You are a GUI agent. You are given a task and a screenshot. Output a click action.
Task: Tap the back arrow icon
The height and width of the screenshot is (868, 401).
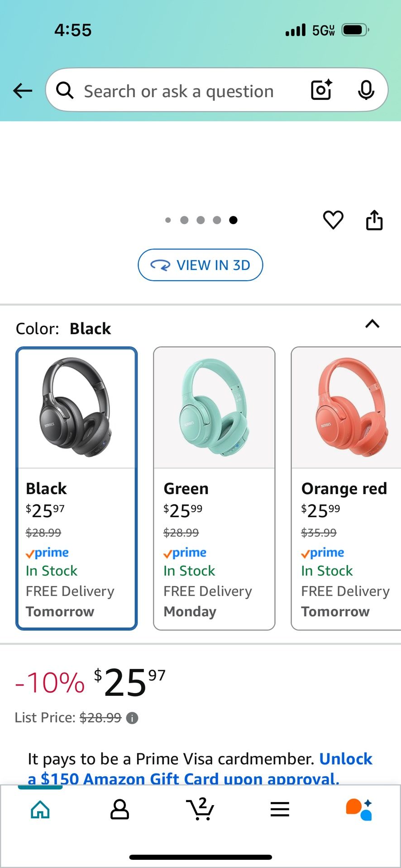coord(23,91)
